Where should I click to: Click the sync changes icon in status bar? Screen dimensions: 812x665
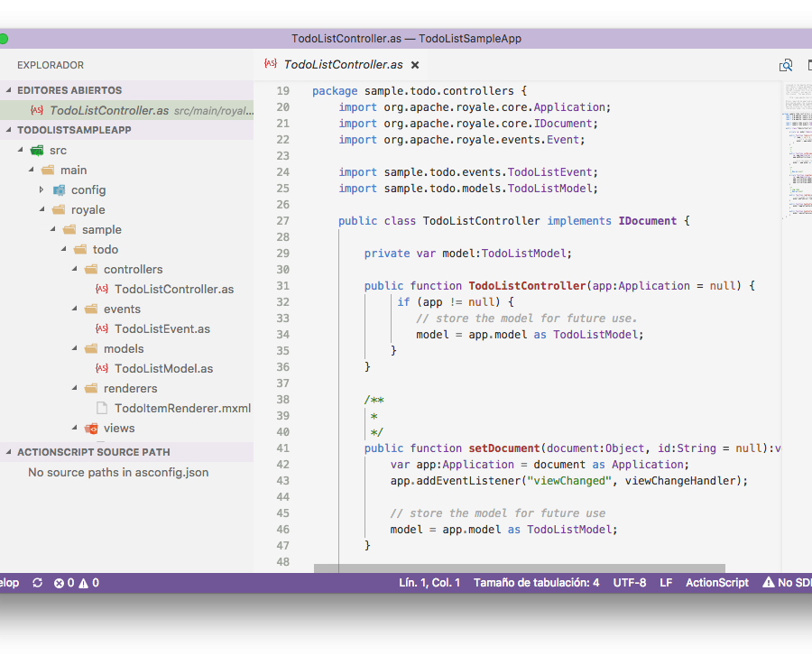coord(37,583)
